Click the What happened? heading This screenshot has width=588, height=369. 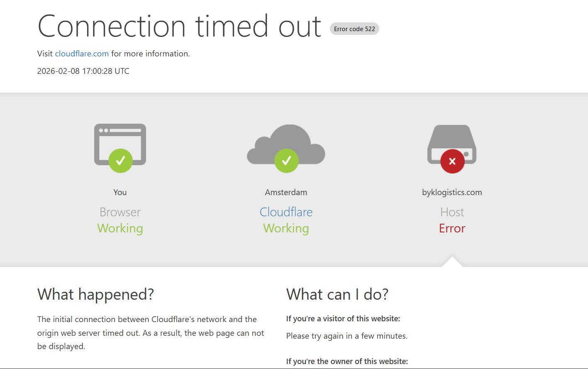tap(95, 294)
